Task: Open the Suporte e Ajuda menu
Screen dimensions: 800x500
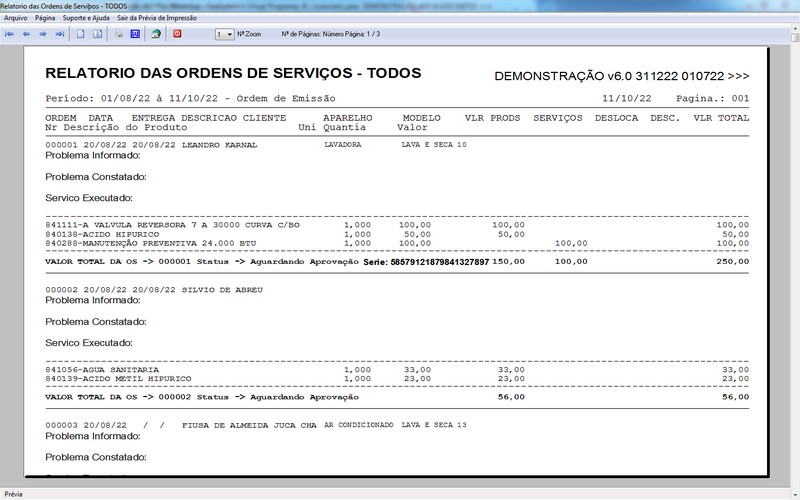Action: [x=86, y=18]
